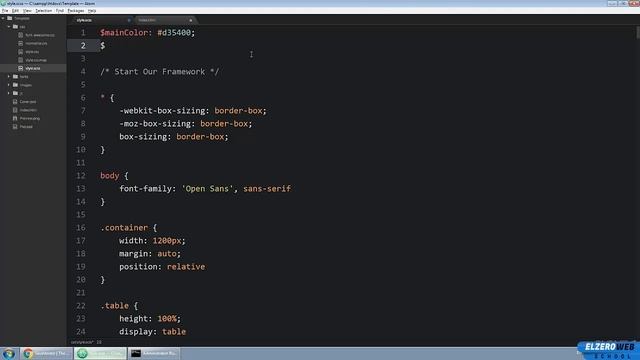Click the margin auto value
Viewport: 640px width, 360px height.
point(167,253)
